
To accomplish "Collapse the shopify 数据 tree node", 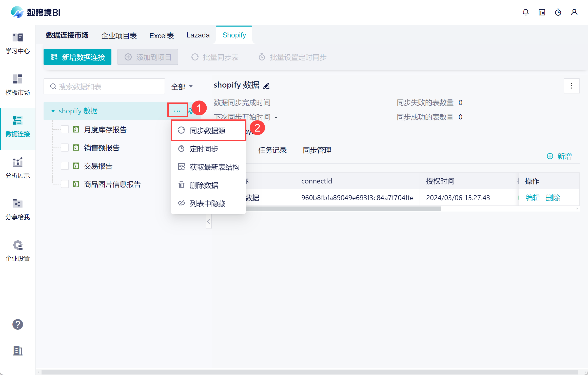I will pos(53,111).
